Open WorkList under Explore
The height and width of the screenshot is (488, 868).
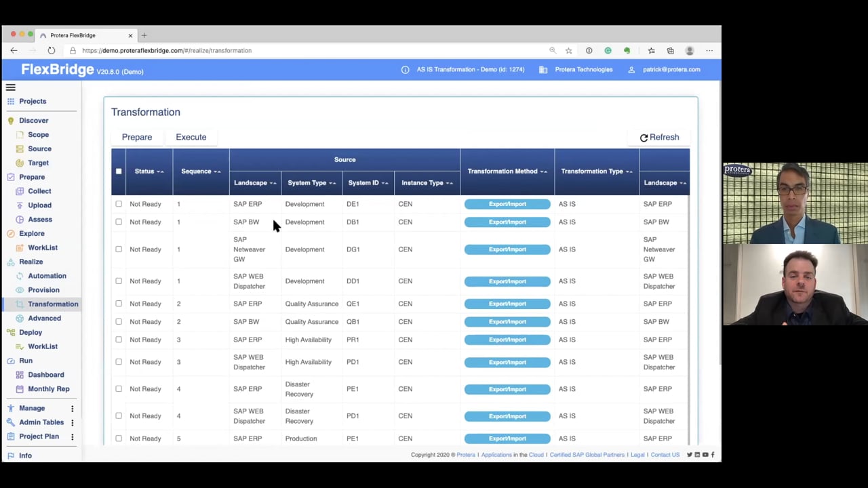click(43, 248)
